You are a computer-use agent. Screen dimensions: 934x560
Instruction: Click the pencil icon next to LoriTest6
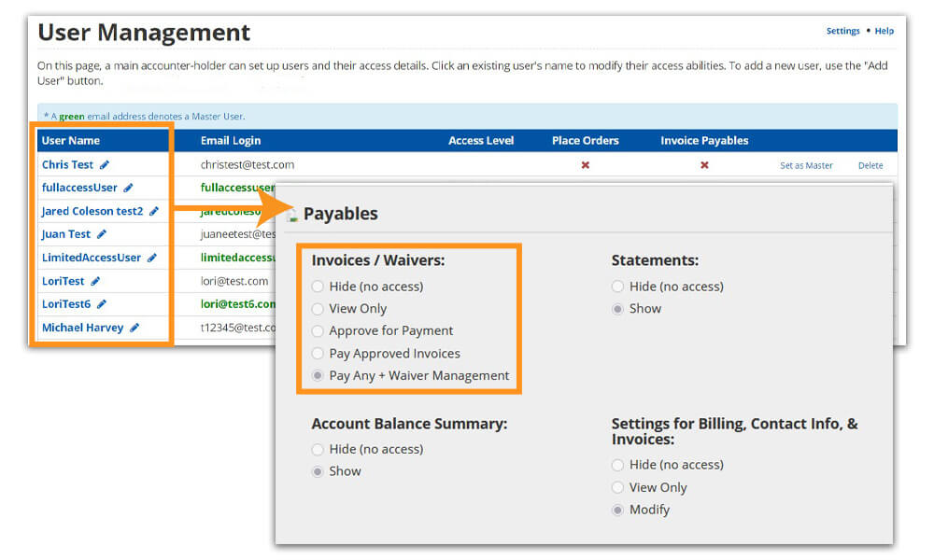pos(101,304)
